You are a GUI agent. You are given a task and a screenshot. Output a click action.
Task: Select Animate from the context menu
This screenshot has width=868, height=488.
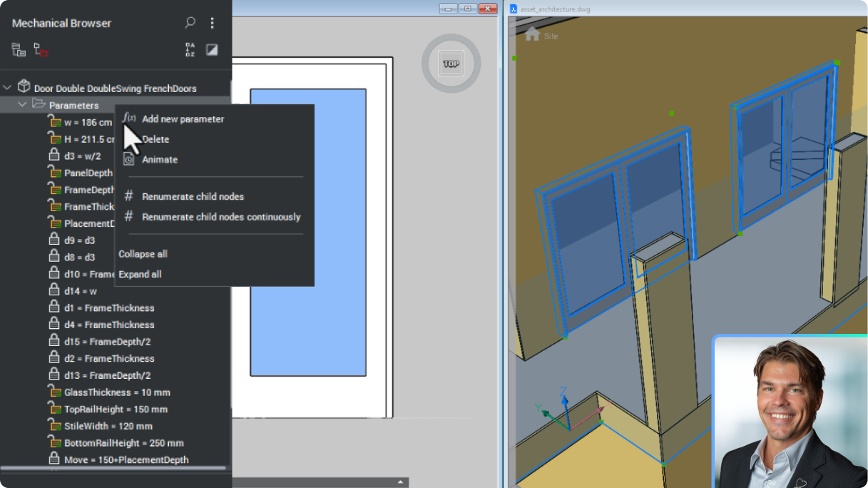(159, 159)
